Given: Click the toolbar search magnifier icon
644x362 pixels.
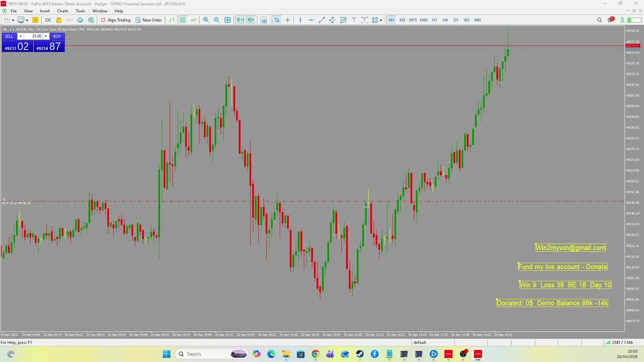Looking at the screenshot, I should 599,20.
